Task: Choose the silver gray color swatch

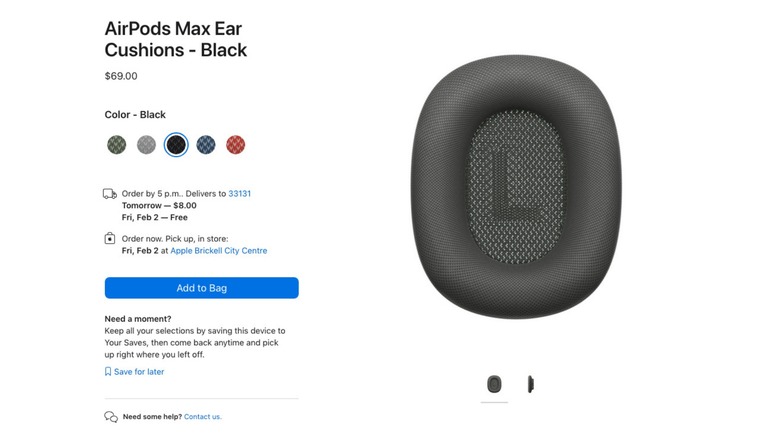Action: [146, 145]
